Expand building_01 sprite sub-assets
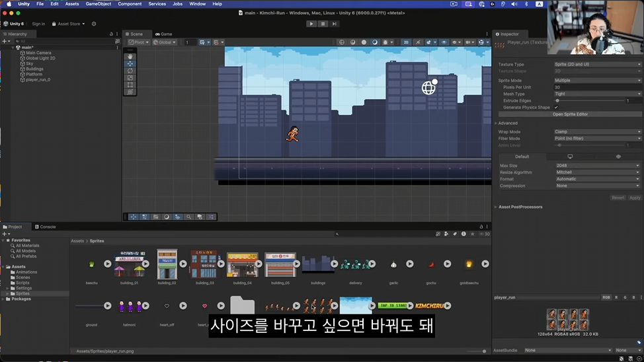The image size is (644, 362). pos(145,264)
